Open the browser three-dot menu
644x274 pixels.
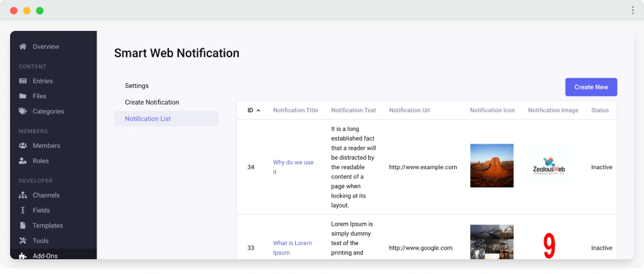[x=633, y=10]
